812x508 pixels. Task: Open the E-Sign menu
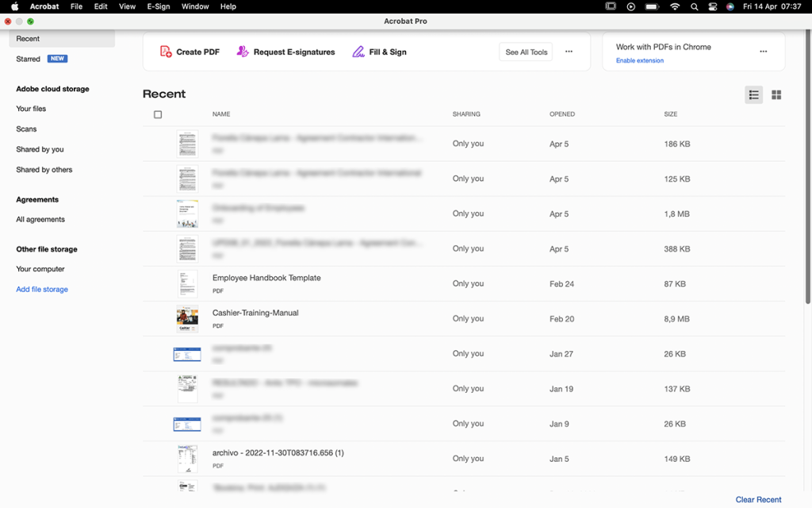159,6
